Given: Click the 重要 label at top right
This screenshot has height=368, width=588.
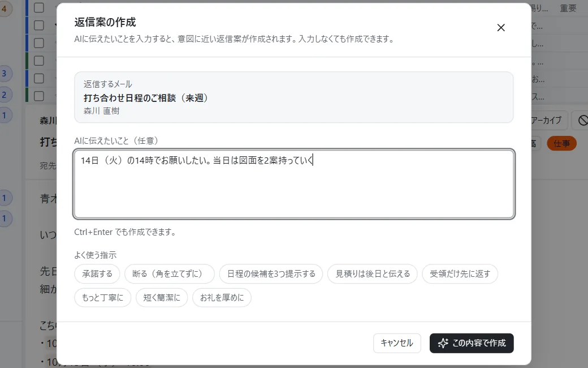Looking at the screenshot, I should [x=568, y=8].
